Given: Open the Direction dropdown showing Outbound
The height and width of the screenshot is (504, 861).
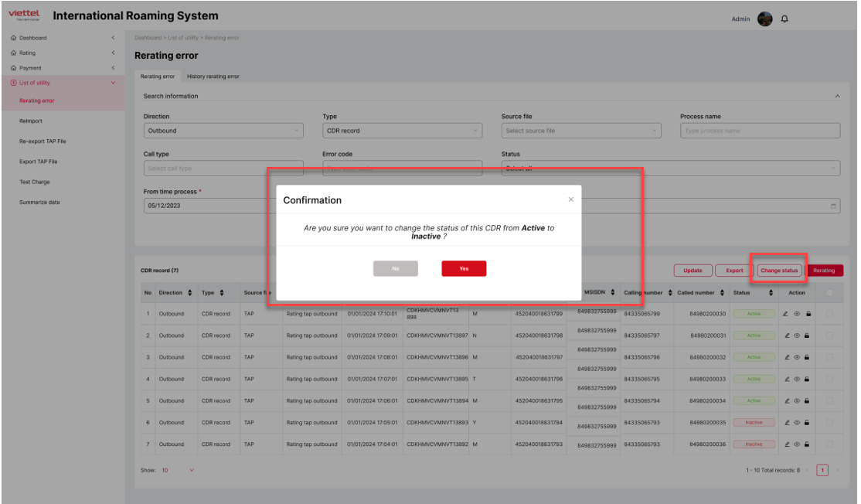Looking at the screenshot, I should 223,131.
